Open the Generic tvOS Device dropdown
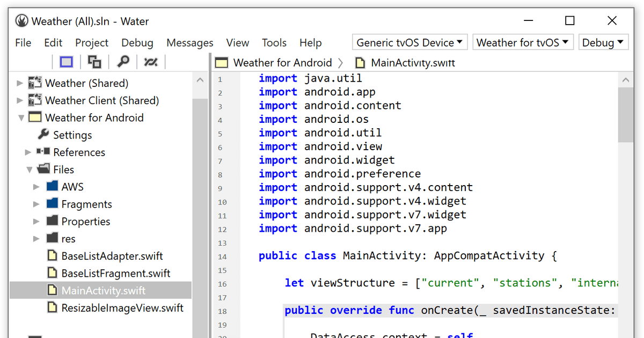 pos(409,42)
